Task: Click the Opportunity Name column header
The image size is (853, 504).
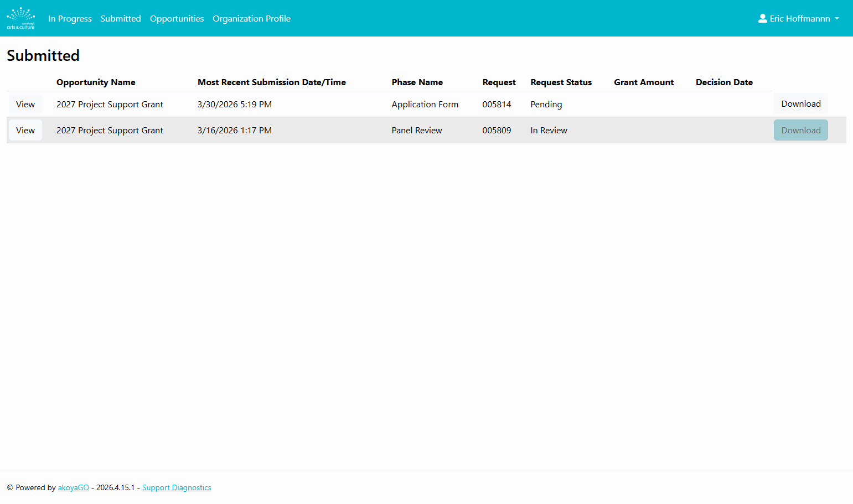Action: click(96, 82)
